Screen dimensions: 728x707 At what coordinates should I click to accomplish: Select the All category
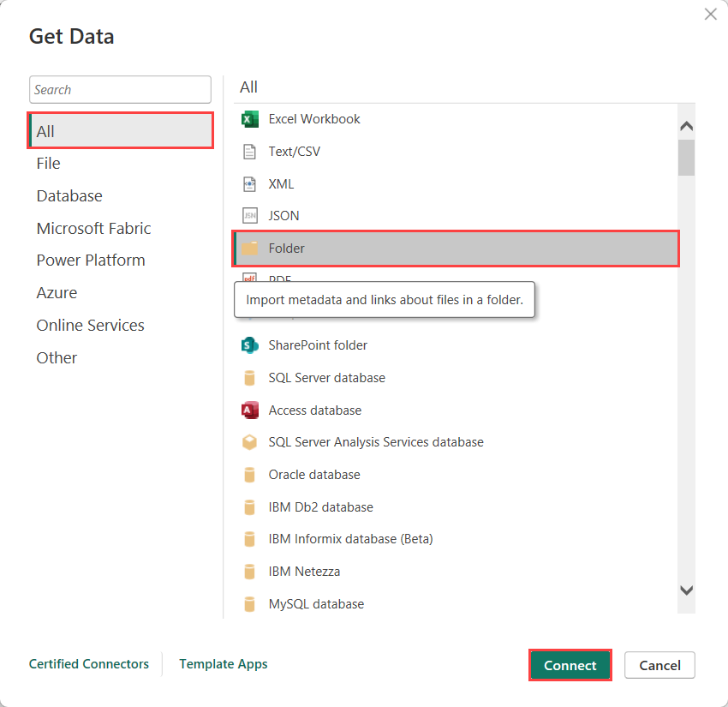pyautogui.click(x=121, y=131)
